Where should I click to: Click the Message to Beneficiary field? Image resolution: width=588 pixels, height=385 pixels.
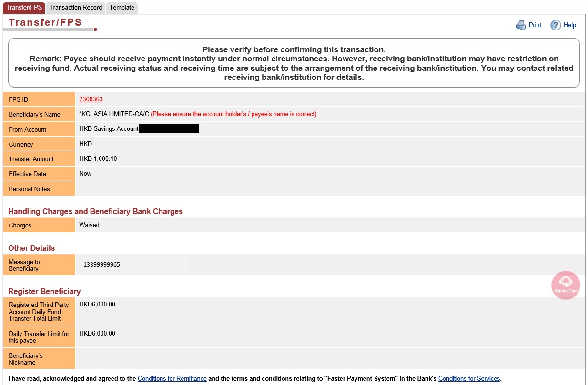132,265
